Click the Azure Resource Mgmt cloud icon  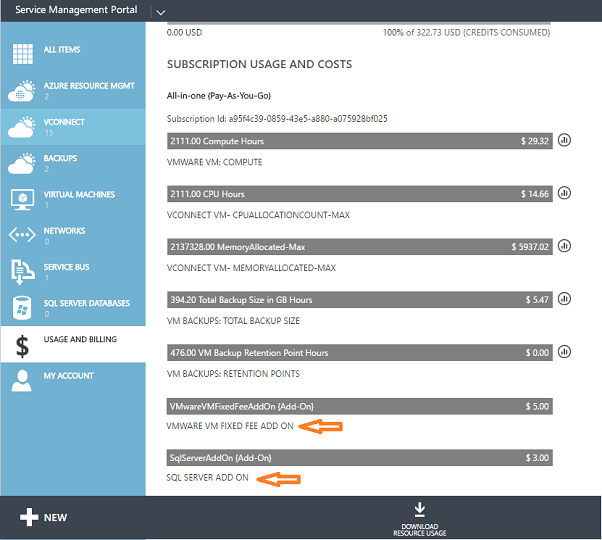click(22, 91)
